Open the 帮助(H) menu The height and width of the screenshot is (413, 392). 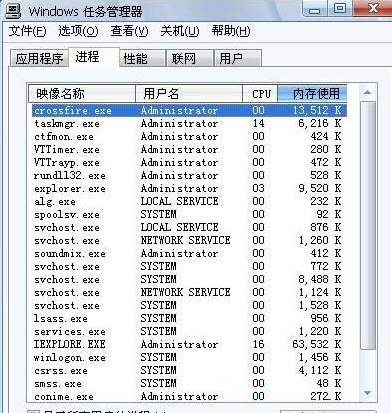(231, 31)
